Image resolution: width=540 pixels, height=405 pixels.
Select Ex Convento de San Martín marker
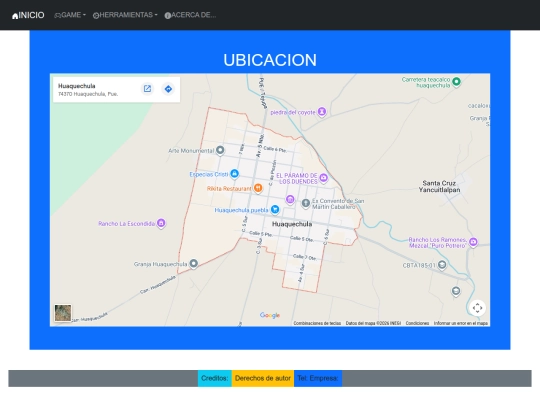(x=306, y=204)
